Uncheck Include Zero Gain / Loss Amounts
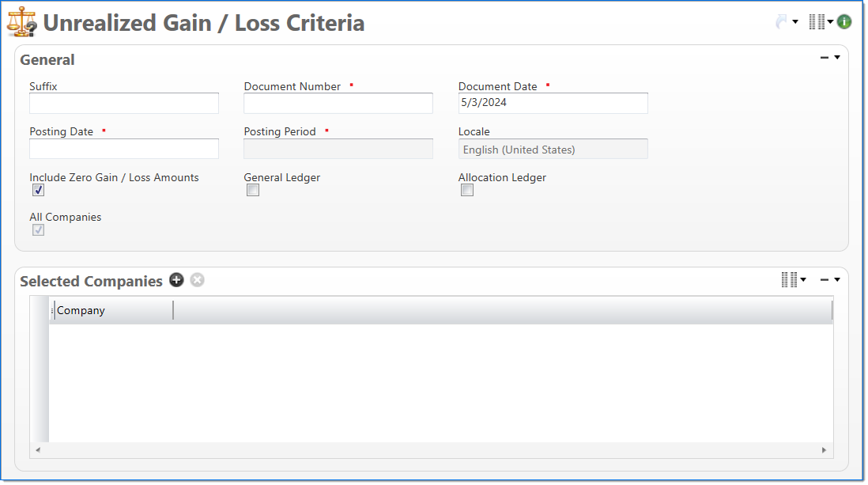868x485 pixels. pos(38,191)
